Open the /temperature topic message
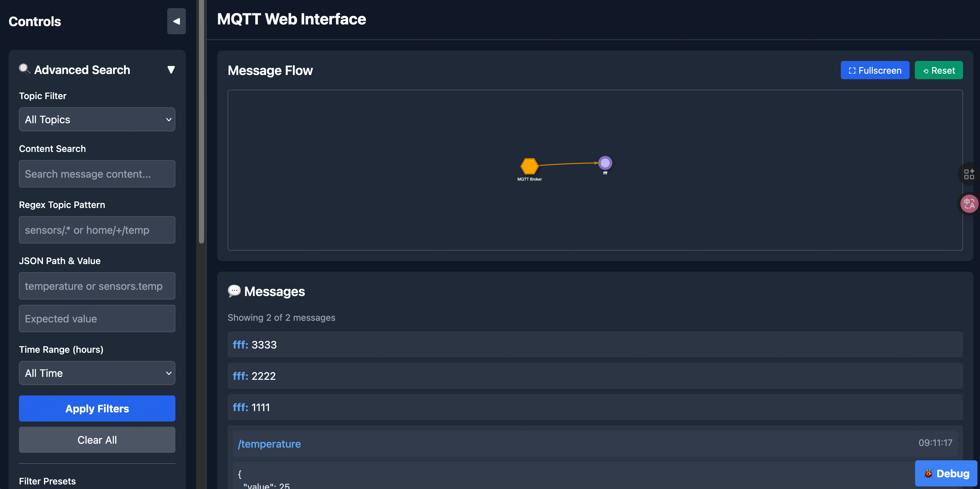Image resolution: width=980 pixels, height=489 pixels. (x=269, y=444)
